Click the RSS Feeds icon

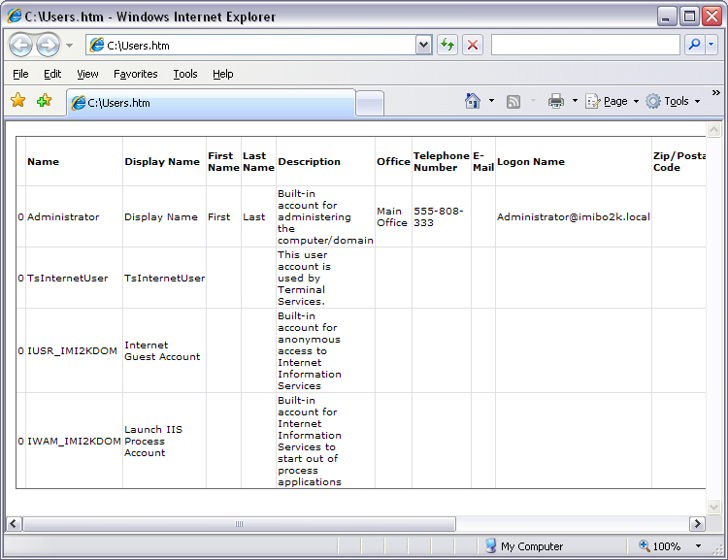pyautogui.click(x=513, y=101)
